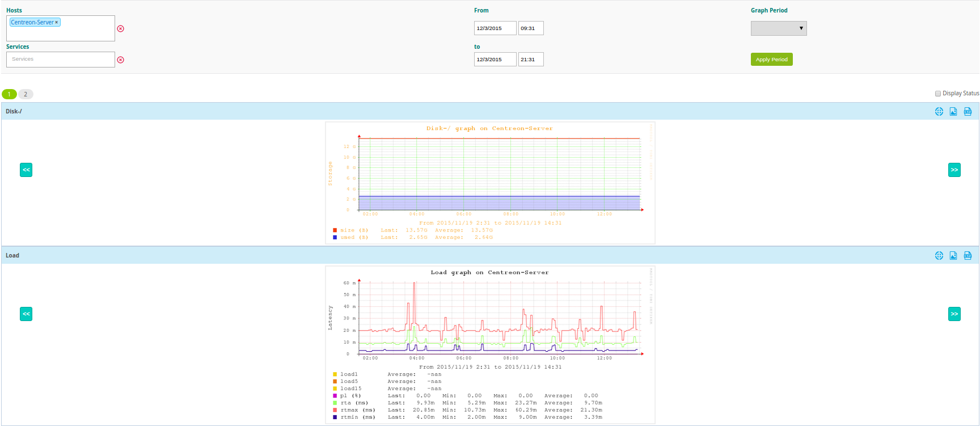Click the green rta (ms) legend swatch
Image resolution: width=980 pixels, height=426 pixels.
coord(335,403)
